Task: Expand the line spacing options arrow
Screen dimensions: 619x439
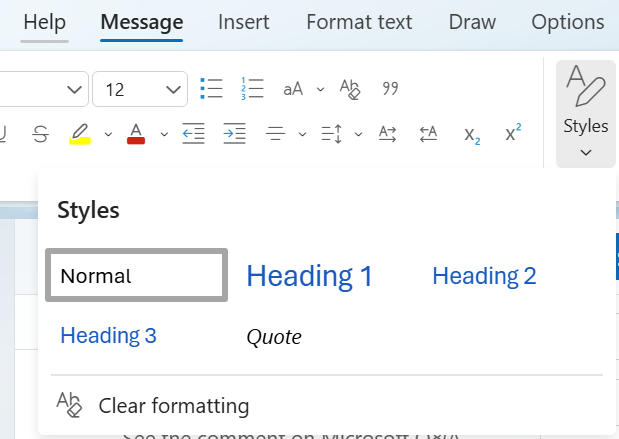Action: (x=358, y=135)
